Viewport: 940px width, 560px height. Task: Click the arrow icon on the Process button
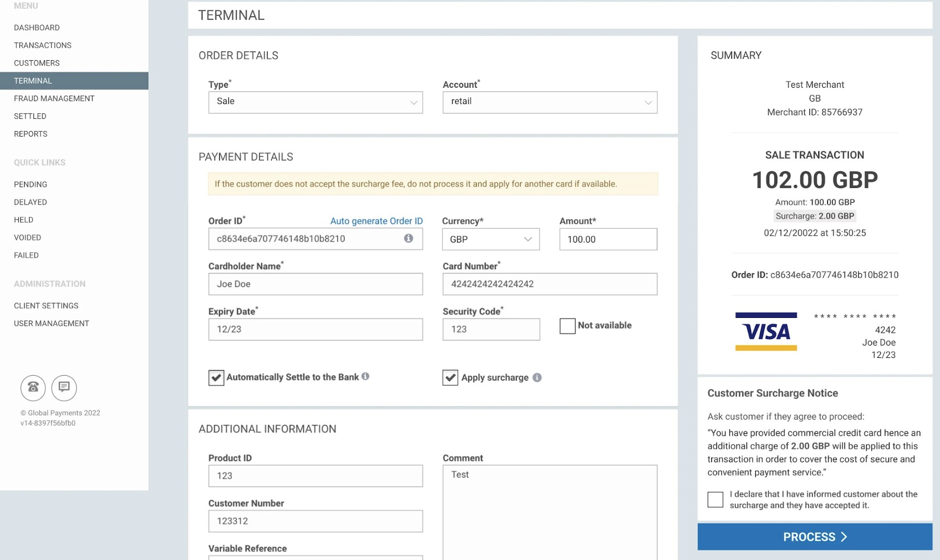point(844,537)
